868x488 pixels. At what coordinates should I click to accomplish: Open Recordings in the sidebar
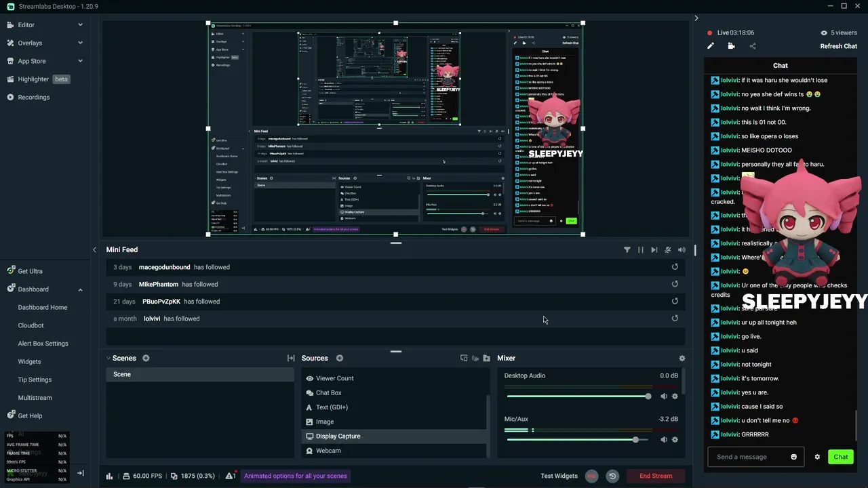pyautogui.click(x=33, y=97)
